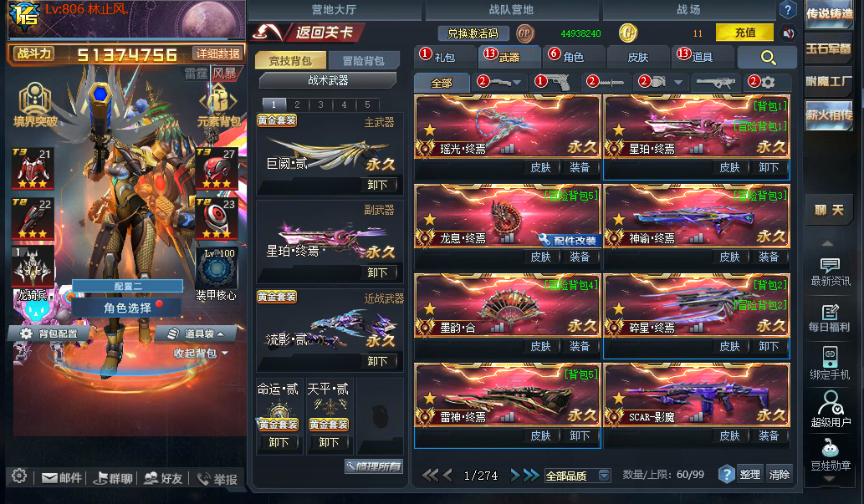Image resolution: width=864 pixels, height=504 pixels.
Task: Select loadout slot number 3
Action: pos(320,104)
